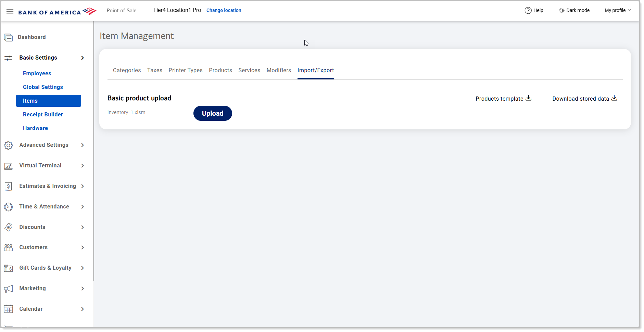Switch to the Categories tab
This screenshot has height=332, width=644.
(127, 70)
